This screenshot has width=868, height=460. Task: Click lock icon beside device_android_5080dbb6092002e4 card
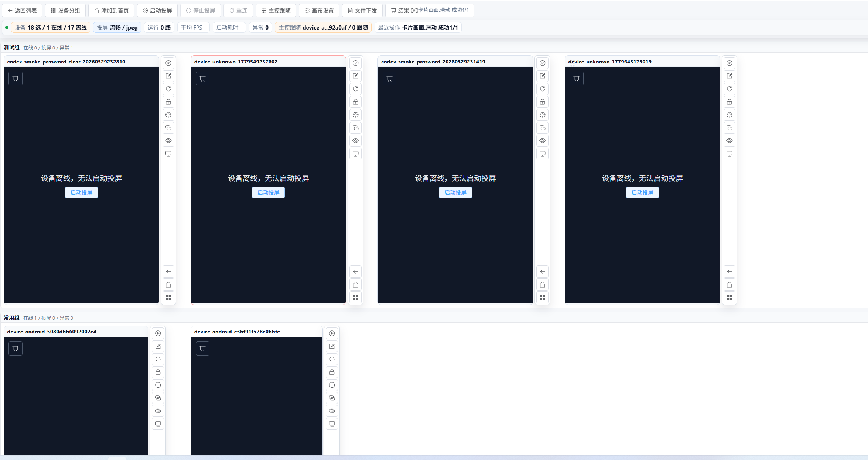158,372
